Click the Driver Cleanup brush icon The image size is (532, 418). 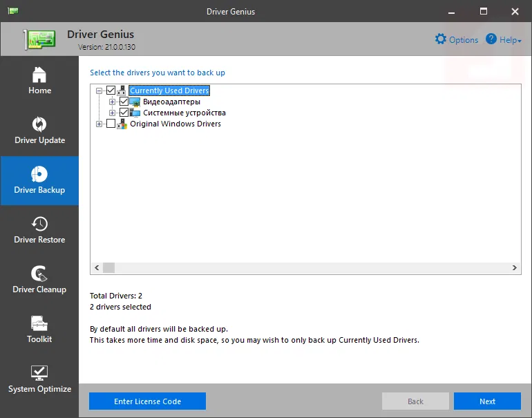point(39,274)
